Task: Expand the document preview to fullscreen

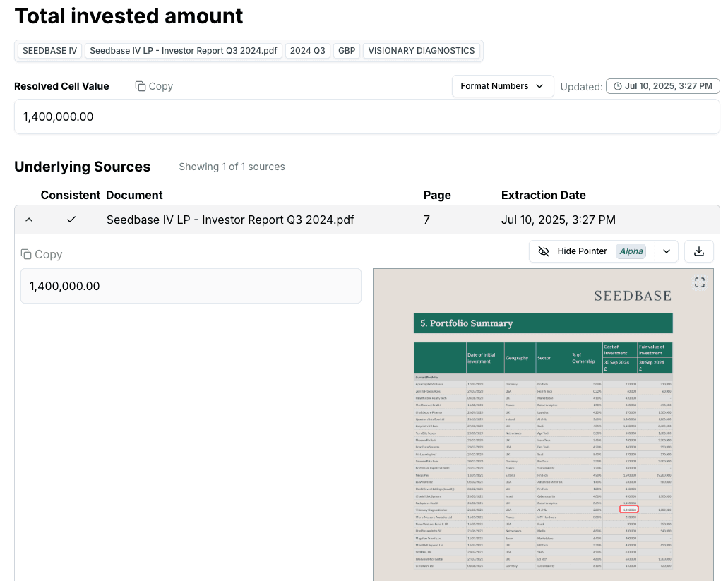Action: pos(700,282)
